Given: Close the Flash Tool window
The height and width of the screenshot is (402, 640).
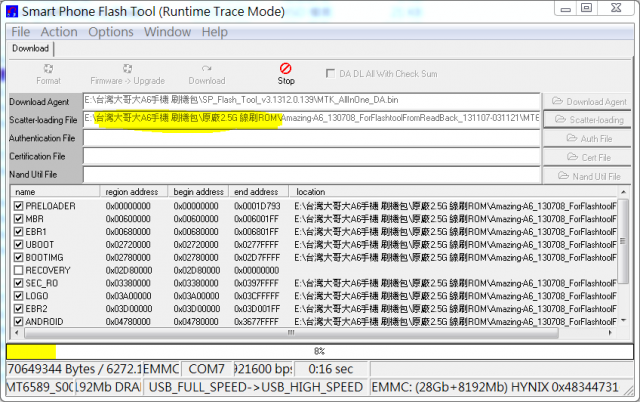Looking at the screenshot, I should coord(616,8).
